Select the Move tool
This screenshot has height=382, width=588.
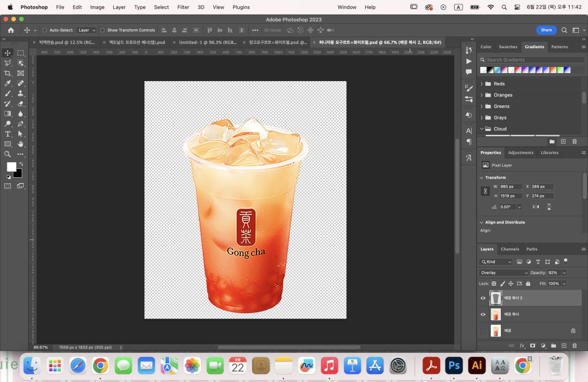click(7, 53)
